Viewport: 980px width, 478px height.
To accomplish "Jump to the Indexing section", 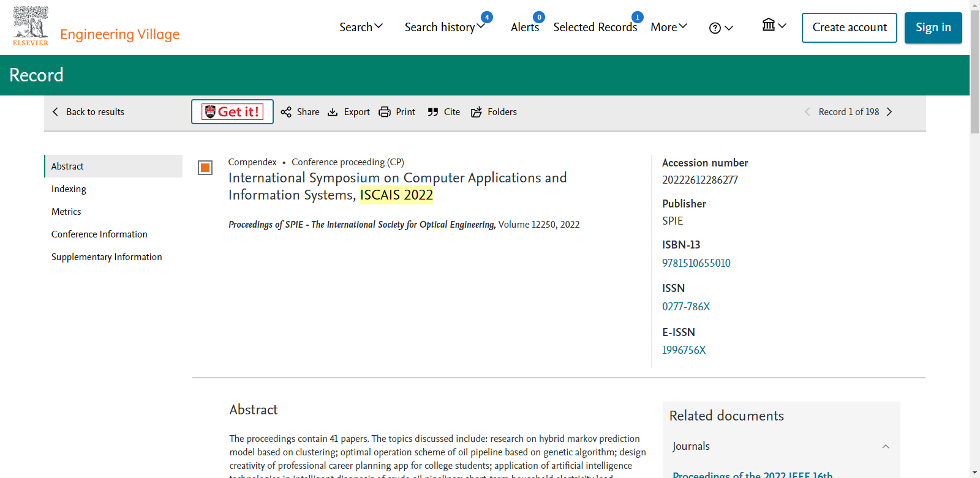I will 69,189.
